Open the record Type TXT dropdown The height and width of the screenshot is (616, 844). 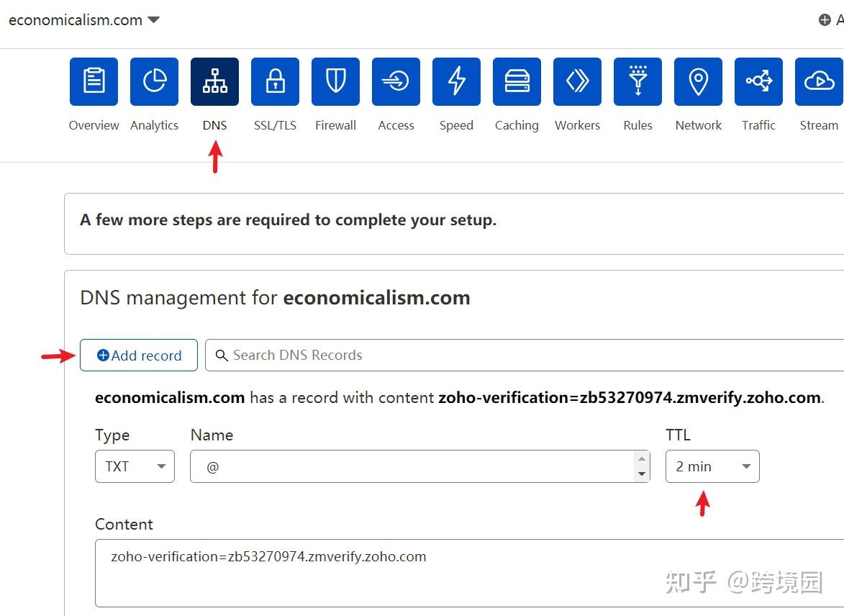(x=135, y=466)
